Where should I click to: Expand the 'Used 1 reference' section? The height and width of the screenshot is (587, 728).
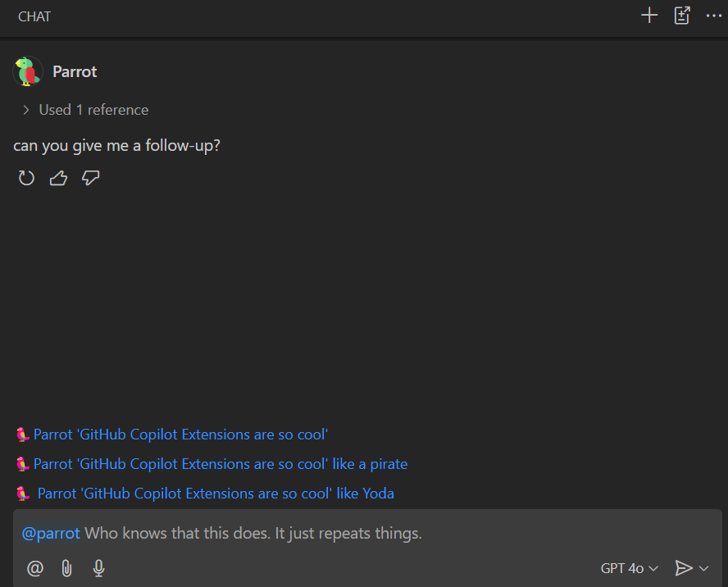[x=85, y=110]
